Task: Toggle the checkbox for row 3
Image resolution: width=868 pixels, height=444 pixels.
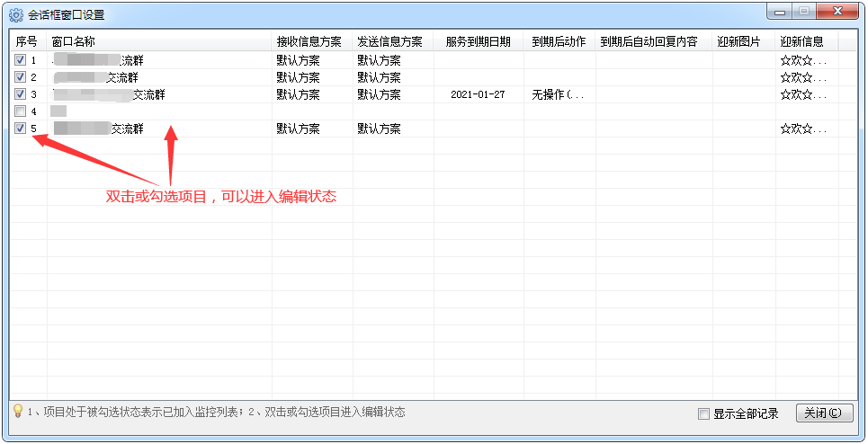Action: [20, 94]
